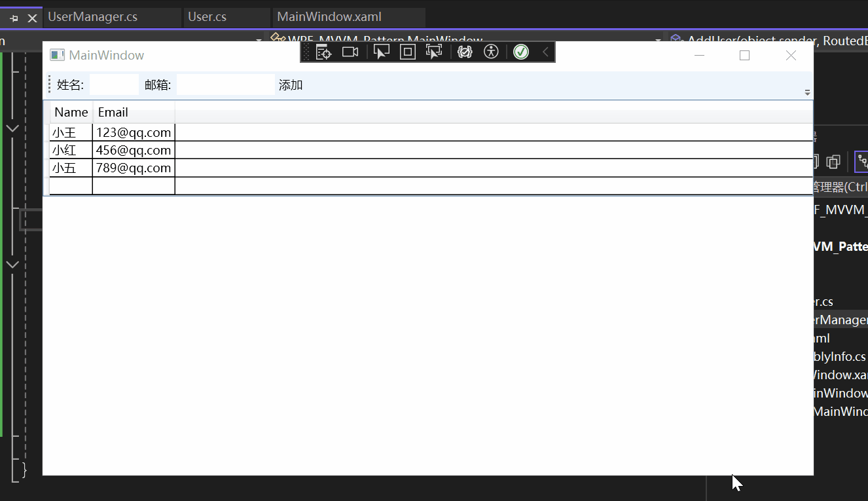Screen dimensions: 868x501
Task: Open the Hot Reload settings gear icon
Action: tap(465, 51)
